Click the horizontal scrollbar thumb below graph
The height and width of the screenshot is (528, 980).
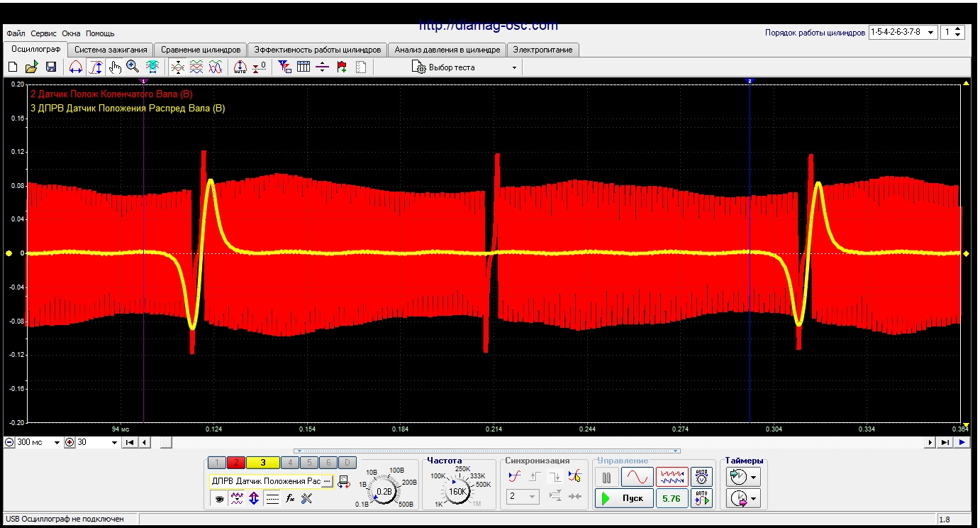click(165, 442)
